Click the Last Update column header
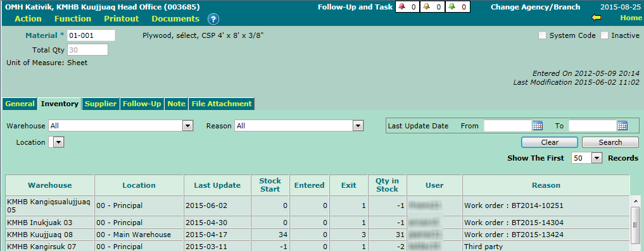644x251 pixels. [x=217, y=185]
